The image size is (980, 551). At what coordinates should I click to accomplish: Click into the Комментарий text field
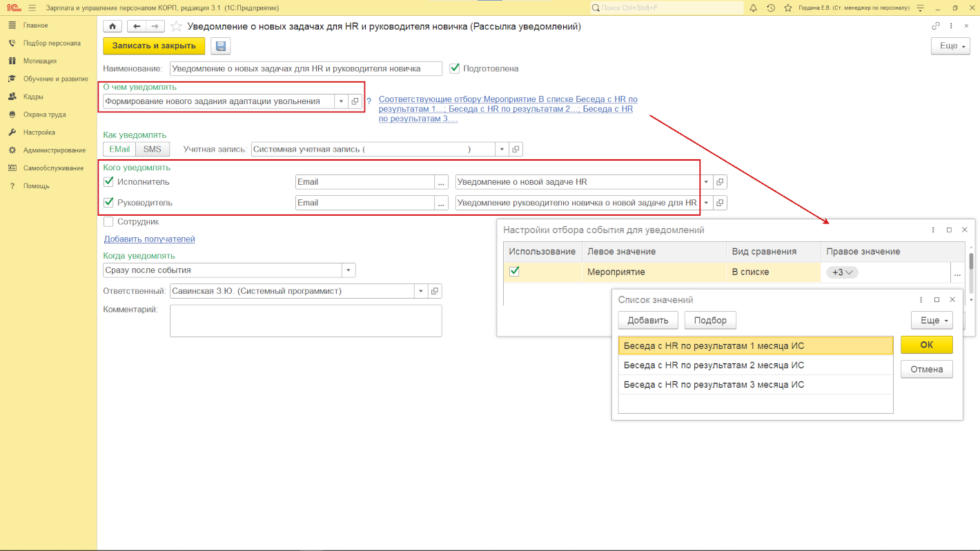pos(306,321)
